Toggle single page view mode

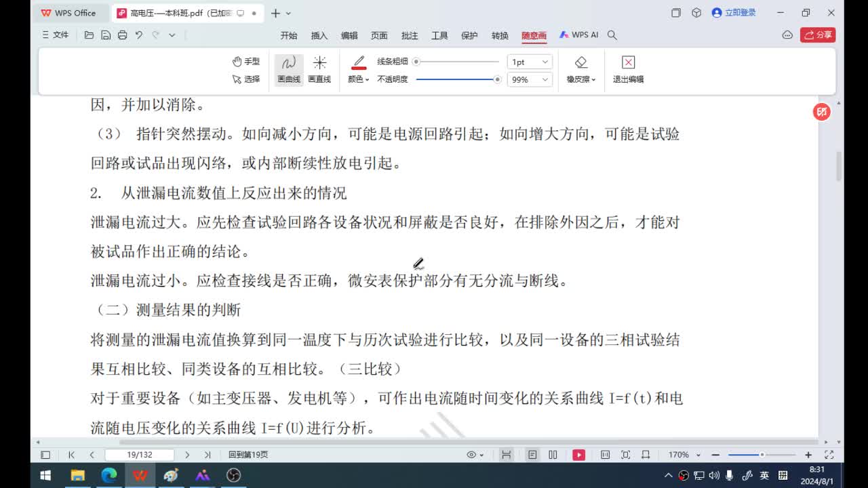pos(532,455)
